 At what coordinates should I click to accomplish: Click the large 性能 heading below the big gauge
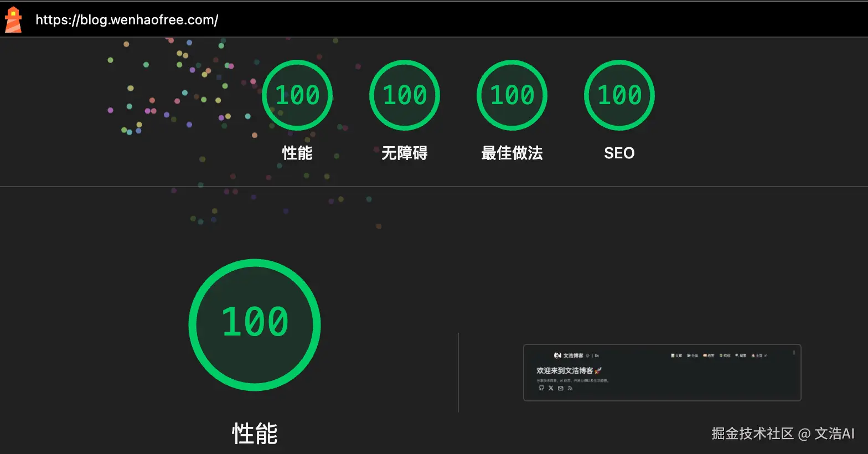coord(255,434)
